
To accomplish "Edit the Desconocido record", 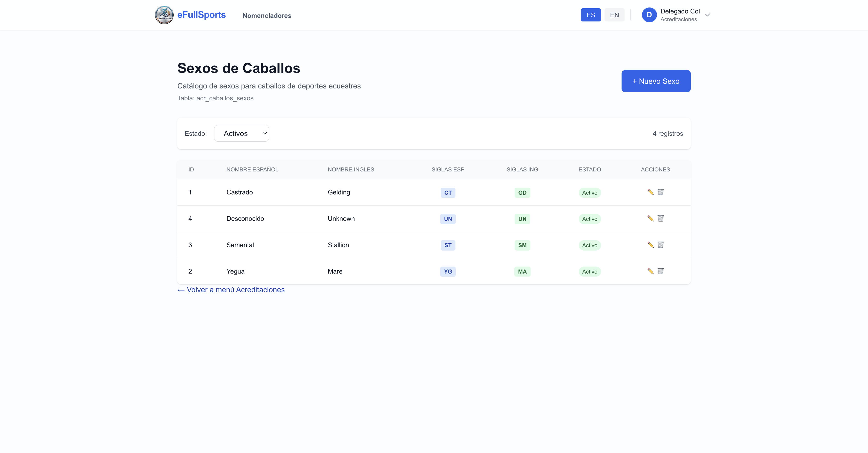I will tap(650, 218).
